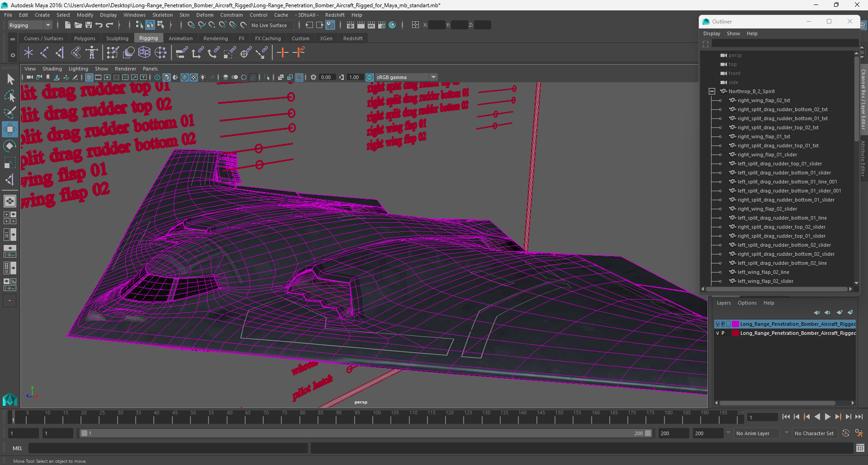
Task: Open Animation Preferences running-man button
Action: [x=859, y=433]
